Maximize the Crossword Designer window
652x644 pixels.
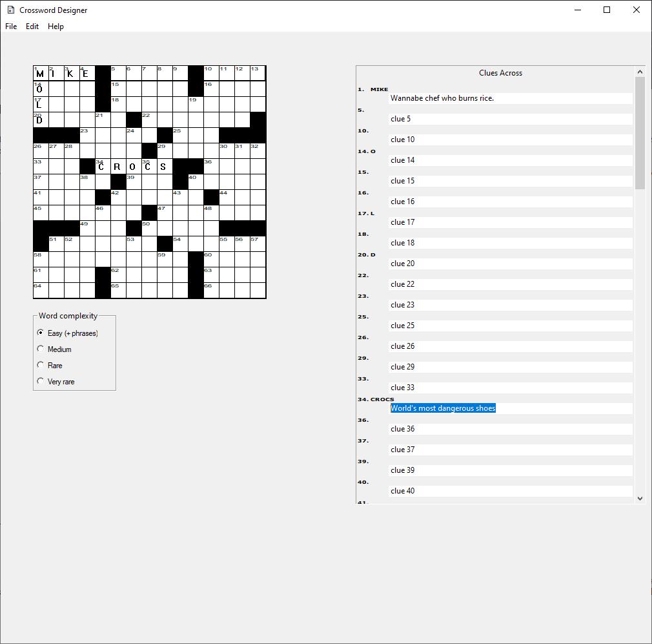[607, 10]
